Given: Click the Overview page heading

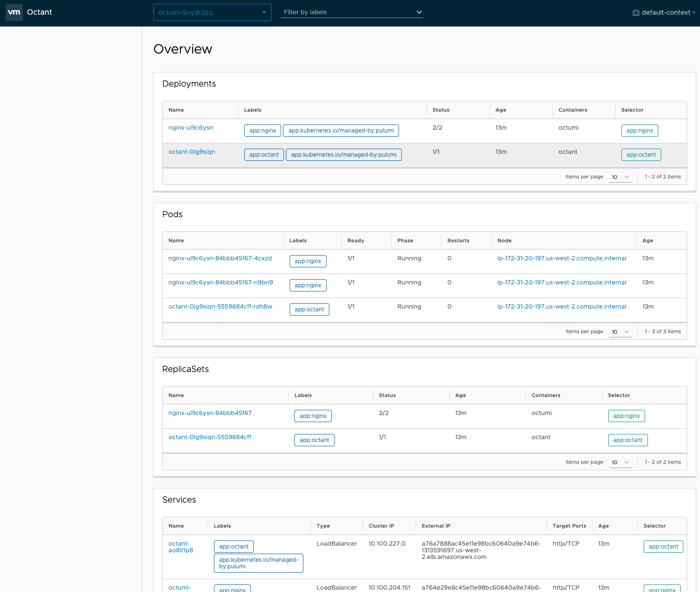Looking at the screenshot, I should pyautogui.click(x=183, y=49).
